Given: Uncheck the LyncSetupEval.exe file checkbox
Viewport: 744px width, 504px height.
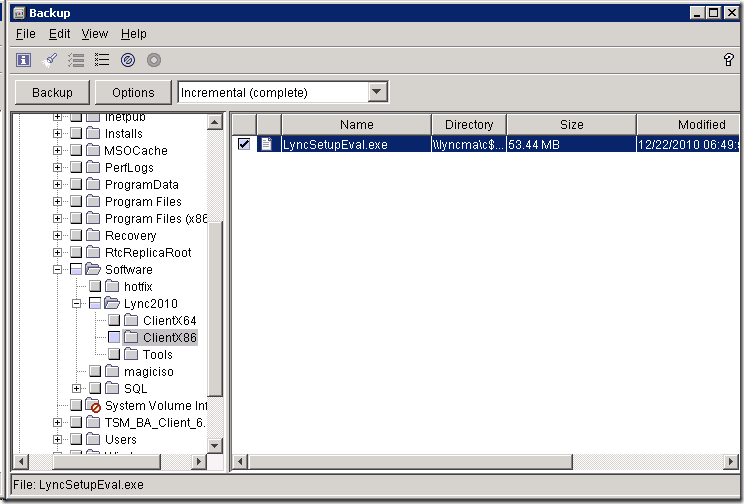Looking at the screenshot, I should pos(244,144).
